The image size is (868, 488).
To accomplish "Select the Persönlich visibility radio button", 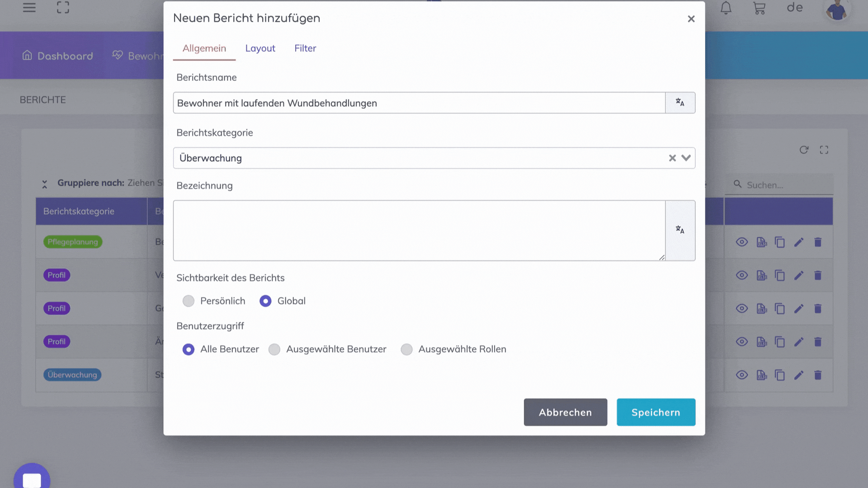I will pyautogui.click(x=189, y=301).
